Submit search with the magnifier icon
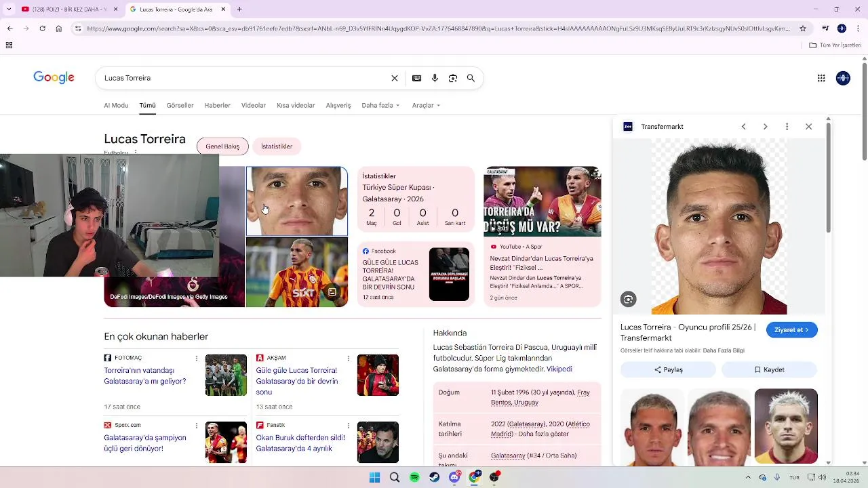This screenshot has height=488, width=868. pyautogui.click(x=471, y=78)
